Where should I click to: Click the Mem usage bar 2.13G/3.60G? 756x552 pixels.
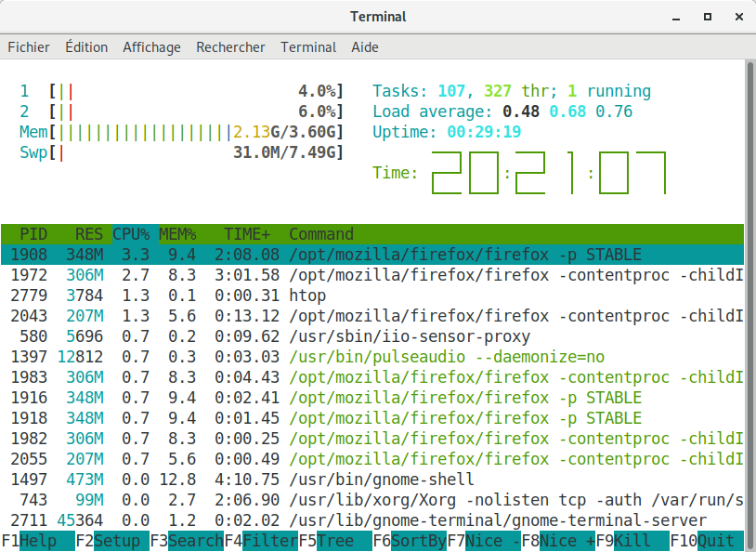pos(181,132)
